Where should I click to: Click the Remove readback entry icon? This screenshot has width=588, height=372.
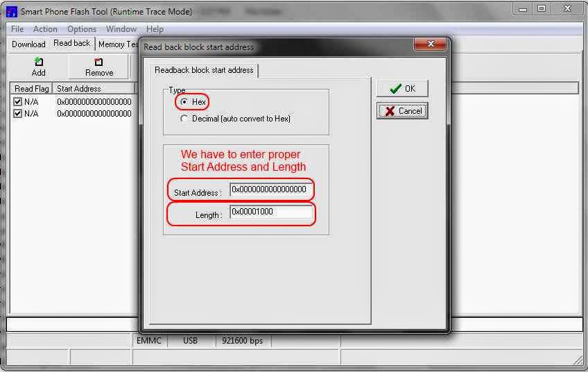pyautogui.click(x=98, y=62)
